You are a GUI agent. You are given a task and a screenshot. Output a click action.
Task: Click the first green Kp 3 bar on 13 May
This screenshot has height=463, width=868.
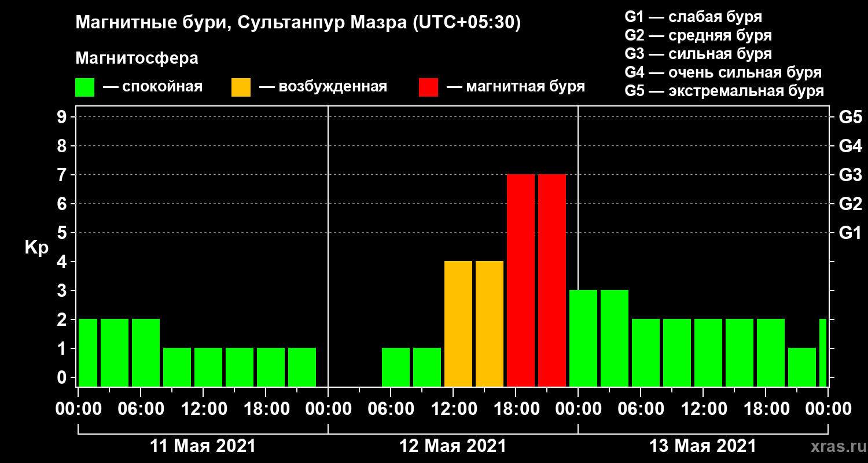pyautogui.click(x=583, y=338)
